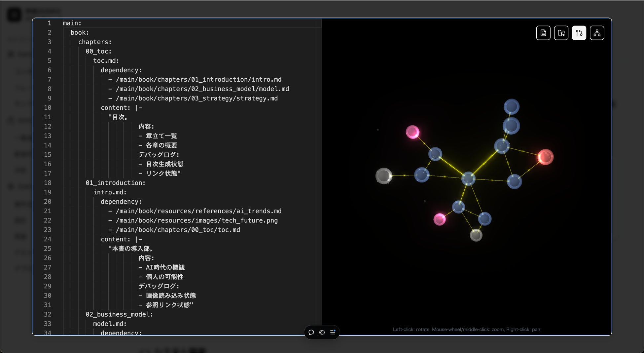The image size is (644, 353).
Task: Select the white node at graph's far left
Action: pyautogui.click(x=384, y=176)
